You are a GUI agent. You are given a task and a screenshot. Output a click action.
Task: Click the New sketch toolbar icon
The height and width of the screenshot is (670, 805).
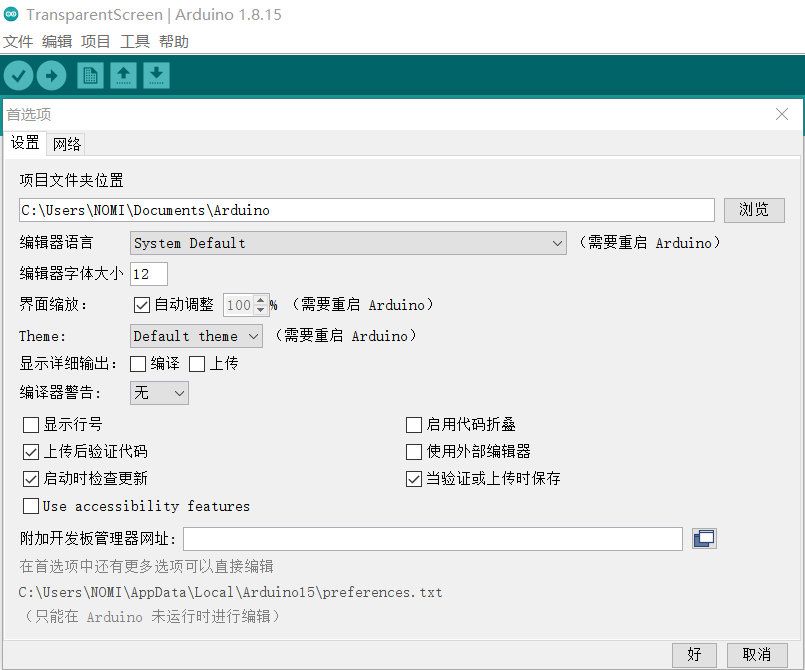pos(90,75)
